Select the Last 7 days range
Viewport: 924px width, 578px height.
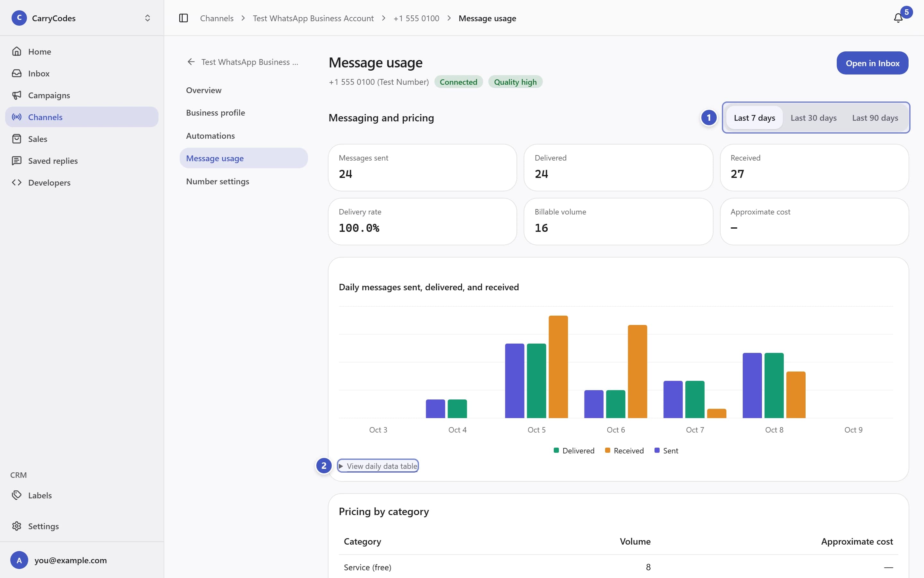[754, 118]
